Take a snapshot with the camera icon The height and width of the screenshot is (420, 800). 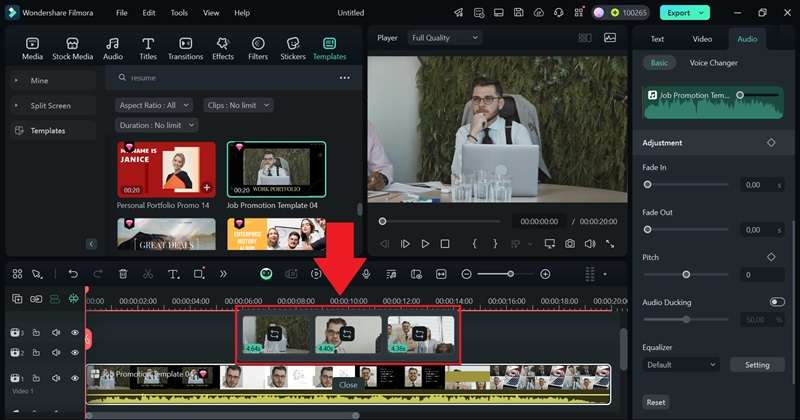570,244
